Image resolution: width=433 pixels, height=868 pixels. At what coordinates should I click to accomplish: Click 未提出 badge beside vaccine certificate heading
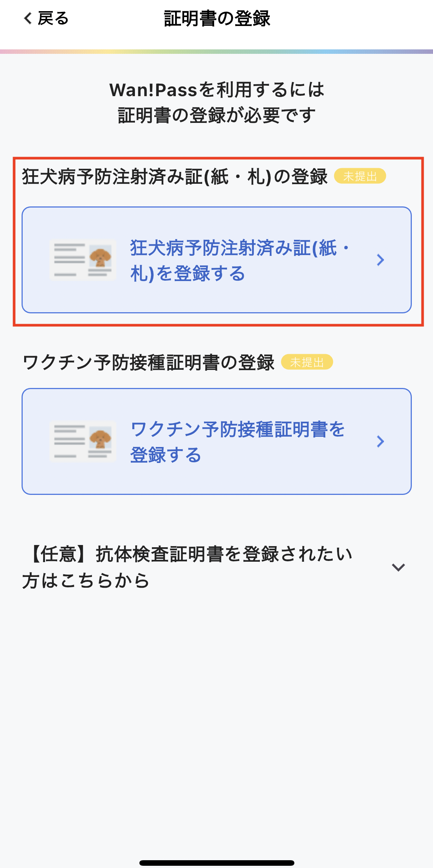(x=307, y=362)
